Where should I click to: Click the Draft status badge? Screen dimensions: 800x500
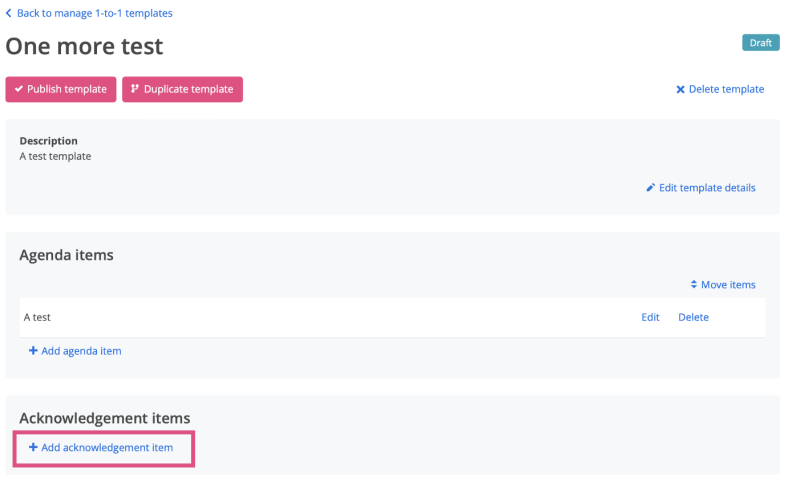coord(760,43)
